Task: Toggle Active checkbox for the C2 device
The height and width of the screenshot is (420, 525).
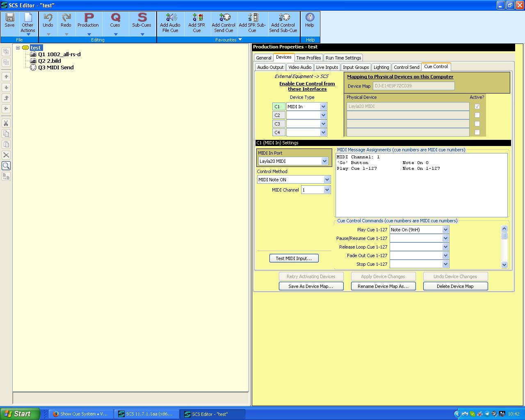Action: tap(477, 115)
